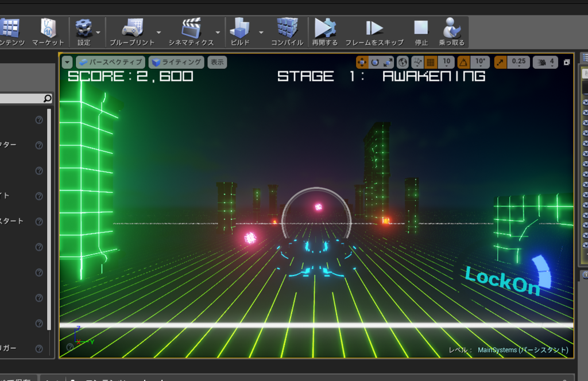Stop the game with the 停止 button
The height and width of the screenshot is (381, 588).
pyautogui.click(x=421, y=32)
